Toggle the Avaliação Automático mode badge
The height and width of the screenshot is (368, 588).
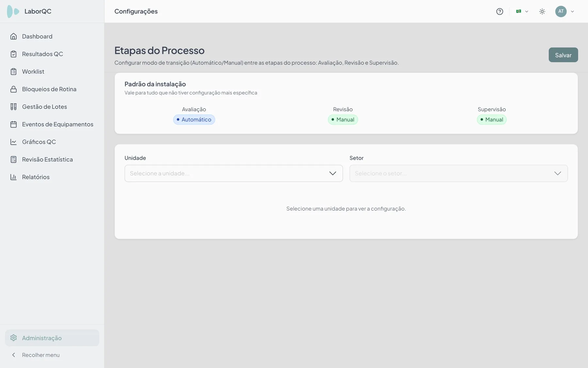(194, 119)
